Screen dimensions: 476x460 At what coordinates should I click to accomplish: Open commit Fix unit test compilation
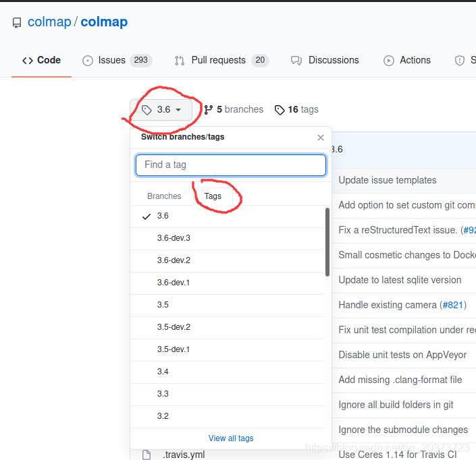407,330
